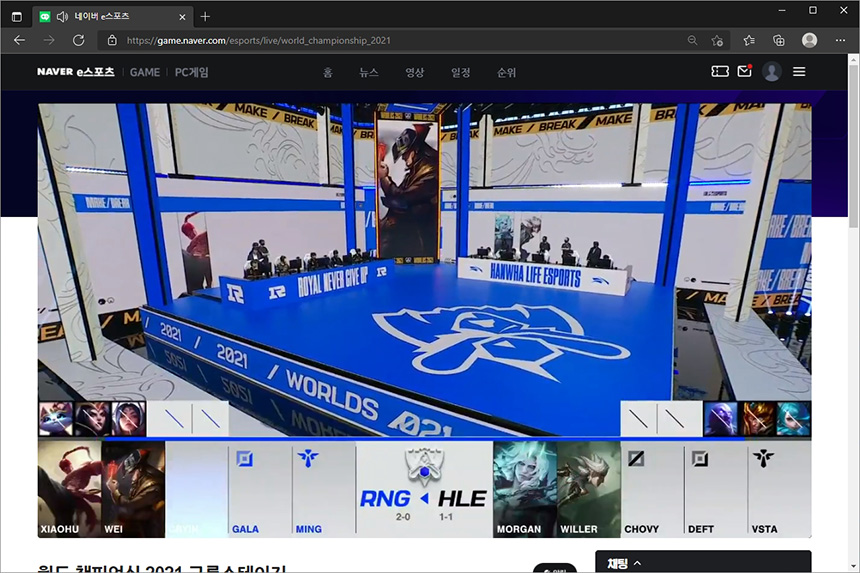Go back to previous page

coord(20,40)
